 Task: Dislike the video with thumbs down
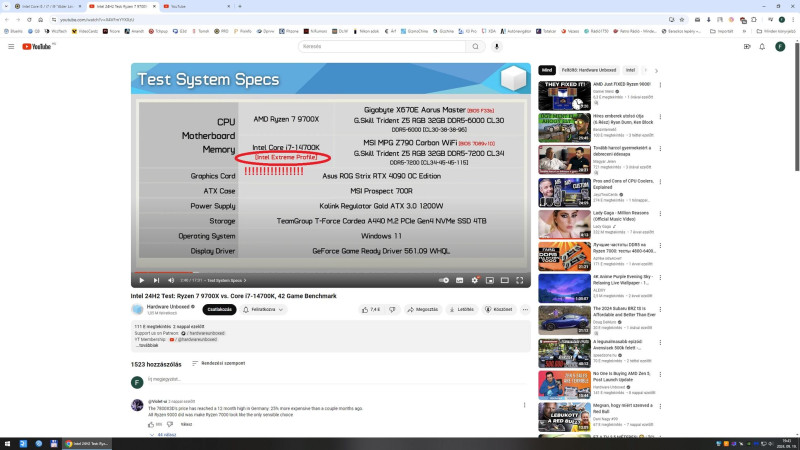pos(392,310)
